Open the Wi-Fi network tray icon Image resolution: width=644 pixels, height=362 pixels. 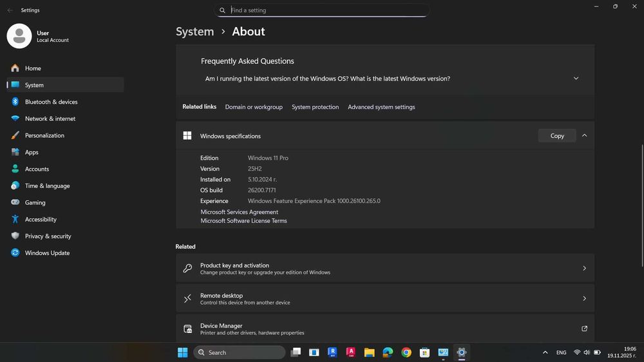coord(577,352)
